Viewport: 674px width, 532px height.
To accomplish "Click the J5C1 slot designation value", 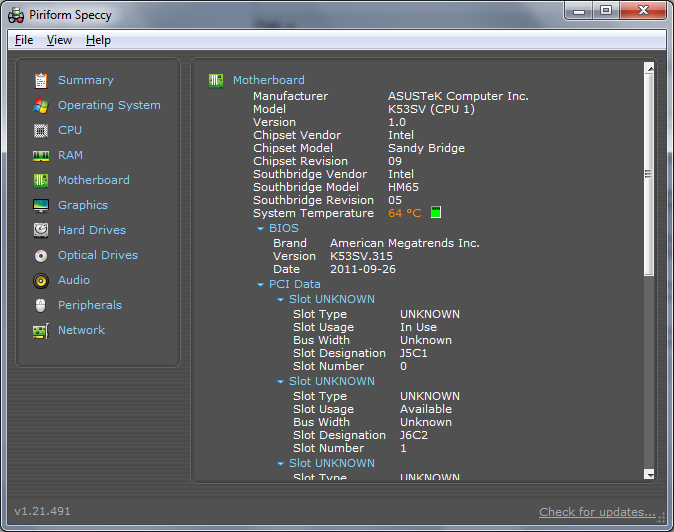I will click(x=414, y=353).
